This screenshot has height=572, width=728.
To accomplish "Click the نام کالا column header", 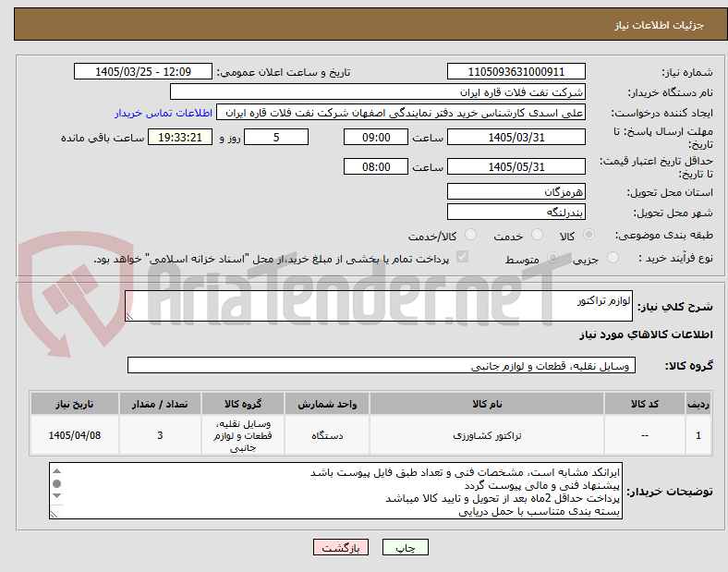I will pyautogui.click(x=487, y=404).
